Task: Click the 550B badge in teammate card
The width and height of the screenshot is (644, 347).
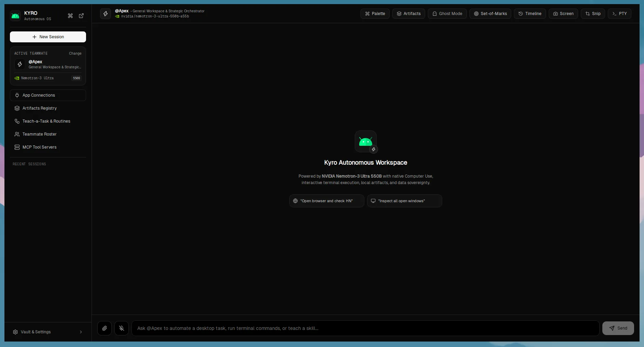Action: (76, 78)
